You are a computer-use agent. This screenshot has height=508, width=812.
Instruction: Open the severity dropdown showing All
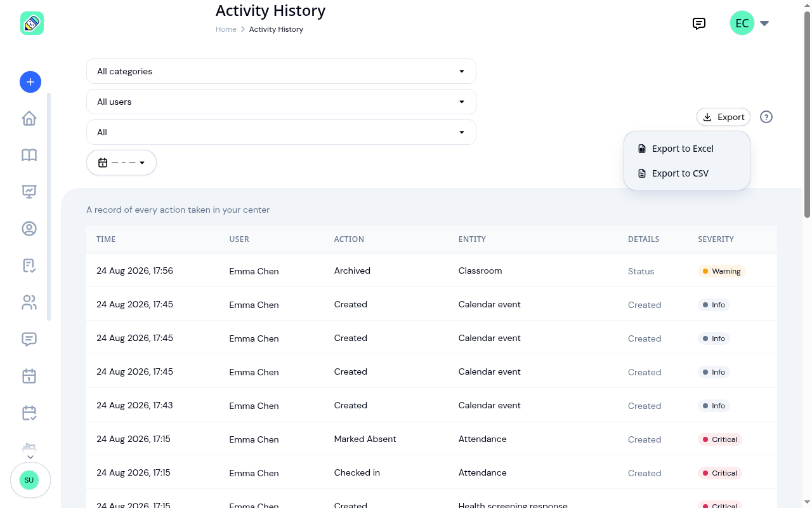pos(281,132)
